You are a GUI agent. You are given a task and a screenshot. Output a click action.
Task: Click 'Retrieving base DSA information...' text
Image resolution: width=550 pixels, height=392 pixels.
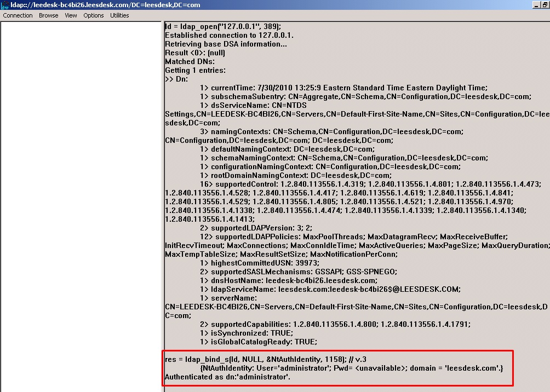pyautogui.click(x=226, y=44)
